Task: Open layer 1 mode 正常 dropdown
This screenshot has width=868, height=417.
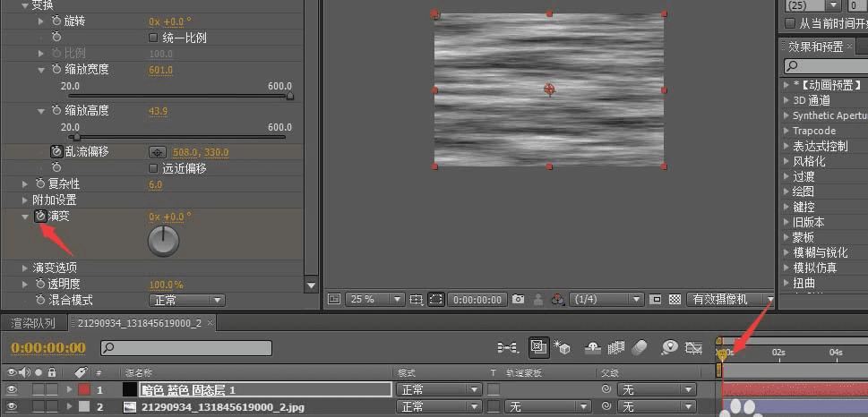Action: pyautogui.click(x=438, y=390)
